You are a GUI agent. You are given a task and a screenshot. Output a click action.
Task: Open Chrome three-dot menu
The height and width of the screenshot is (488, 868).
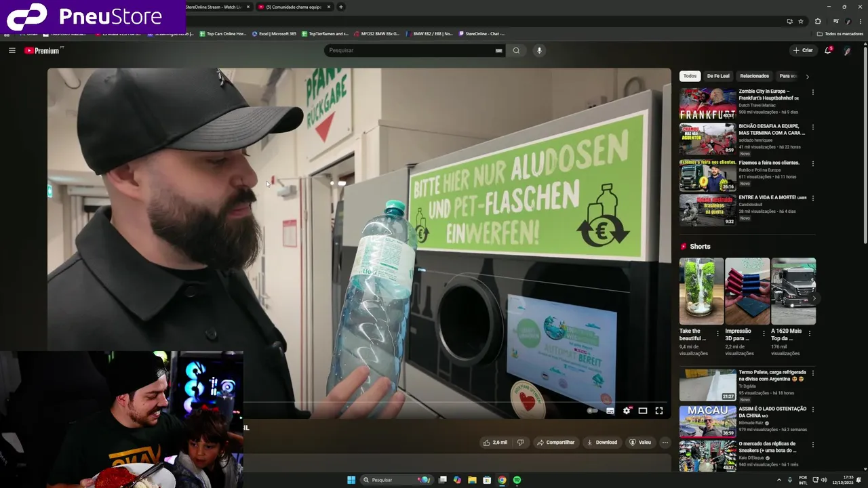click(x=861, y=21)
